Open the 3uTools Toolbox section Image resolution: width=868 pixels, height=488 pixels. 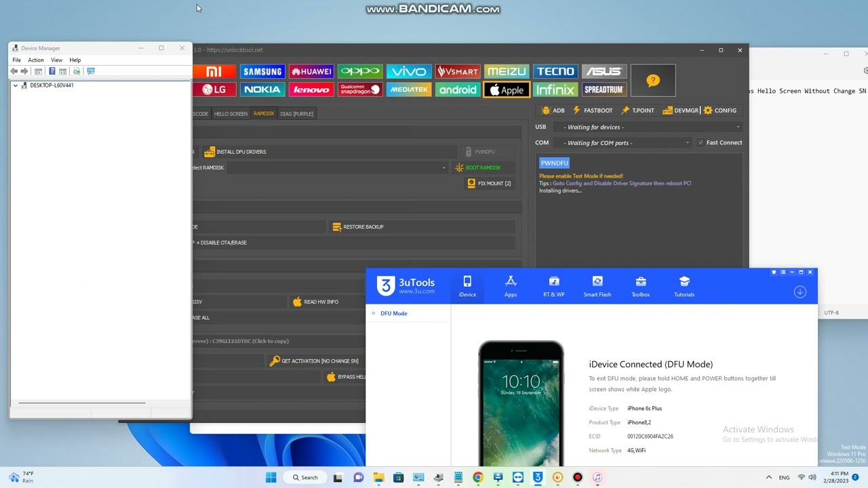(641, 286)
